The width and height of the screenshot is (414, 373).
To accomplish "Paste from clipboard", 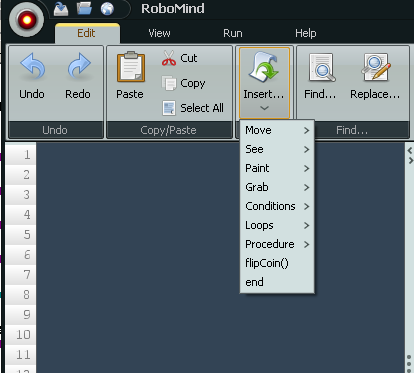I will (x=130, y=76).
